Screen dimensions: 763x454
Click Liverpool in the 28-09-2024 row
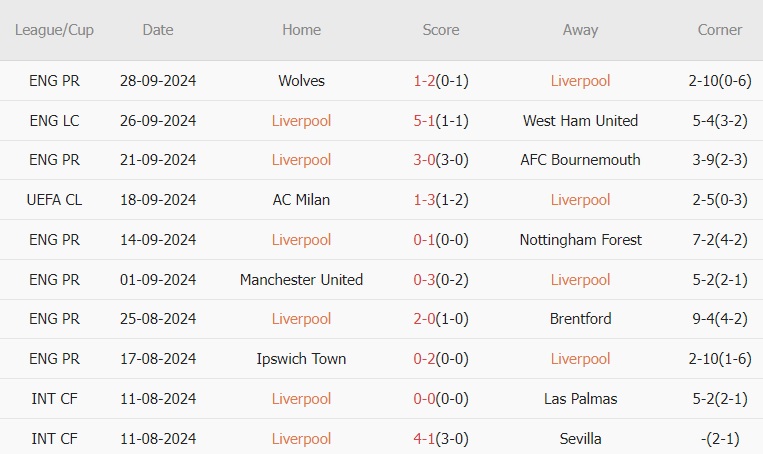coord(580,81)
